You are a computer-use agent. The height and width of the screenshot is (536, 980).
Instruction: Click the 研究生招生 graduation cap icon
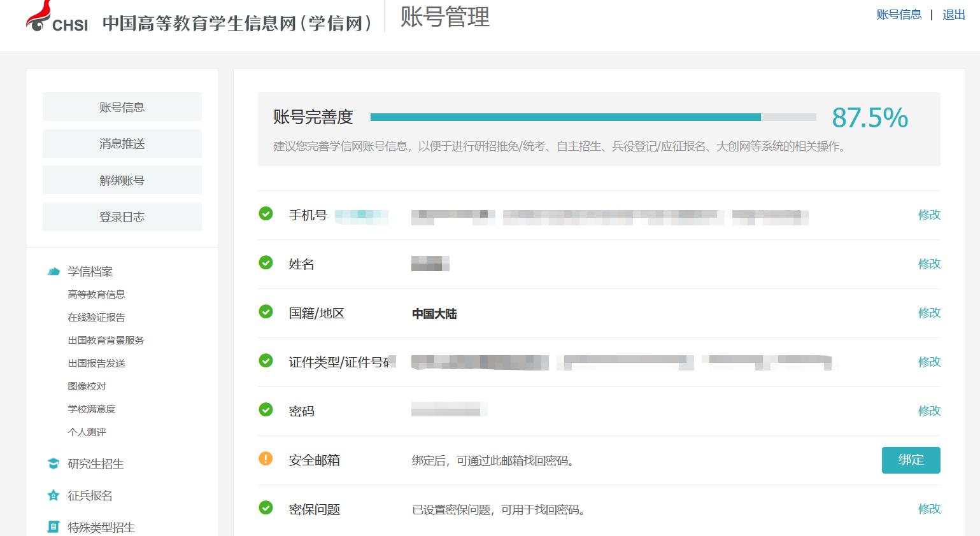click(x=52, y=463)
